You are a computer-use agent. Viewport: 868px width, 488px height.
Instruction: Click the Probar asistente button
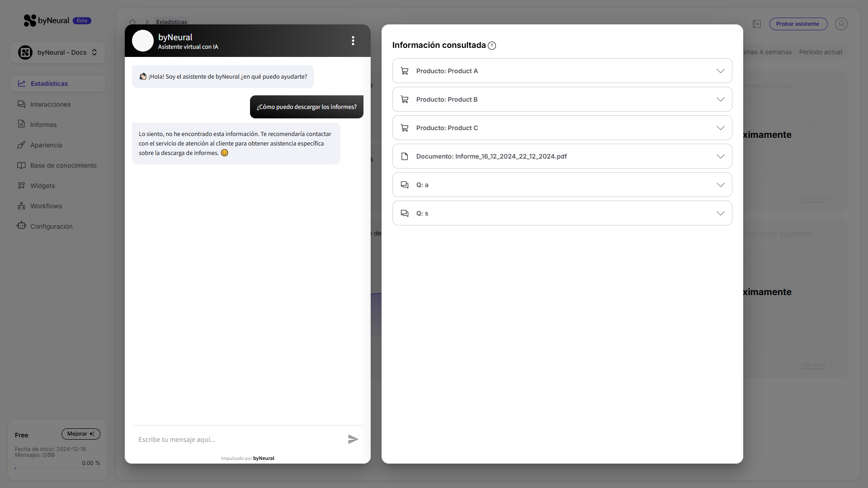pos(798,24)
